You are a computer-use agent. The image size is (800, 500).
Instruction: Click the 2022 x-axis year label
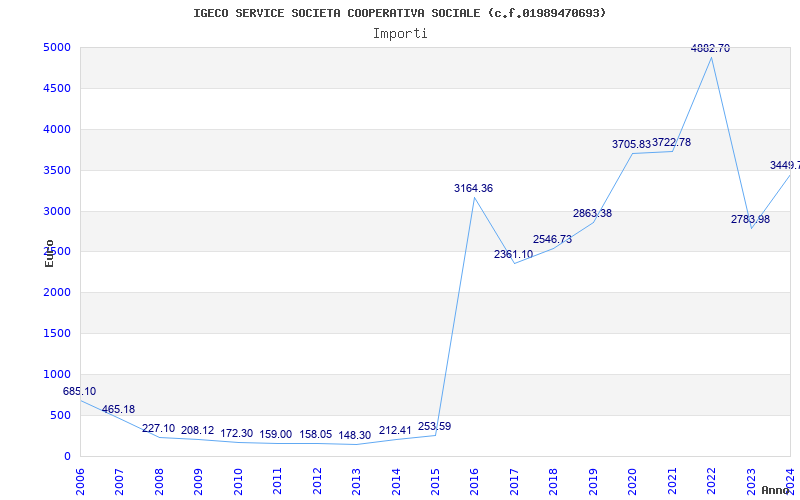pos(711,481)
